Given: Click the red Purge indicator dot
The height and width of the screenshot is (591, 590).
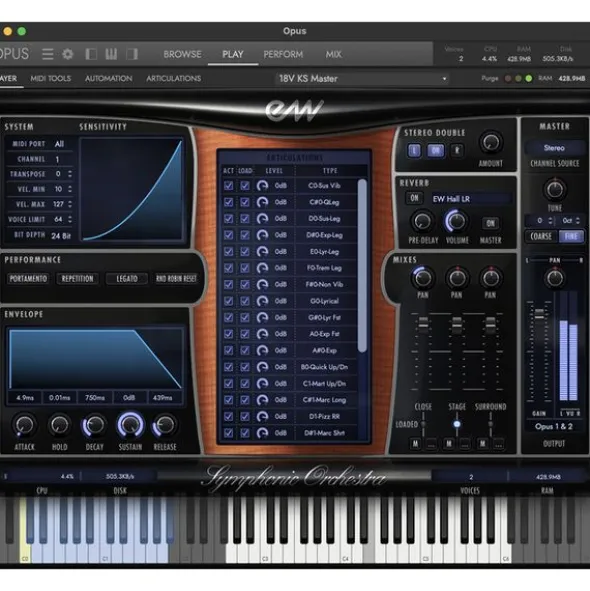Looking at the screenshot, I should pos(508,78).
